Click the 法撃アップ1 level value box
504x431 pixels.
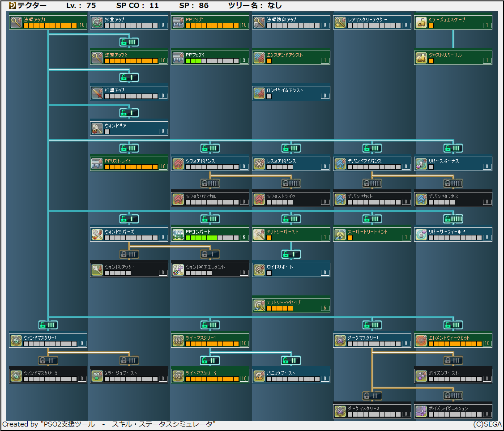coord(82,25)
